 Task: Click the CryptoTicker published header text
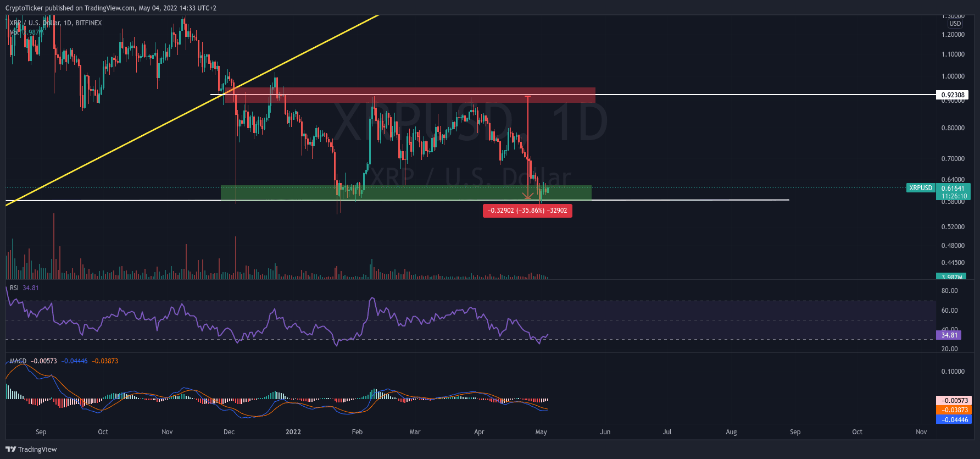(x=110, y=8)
